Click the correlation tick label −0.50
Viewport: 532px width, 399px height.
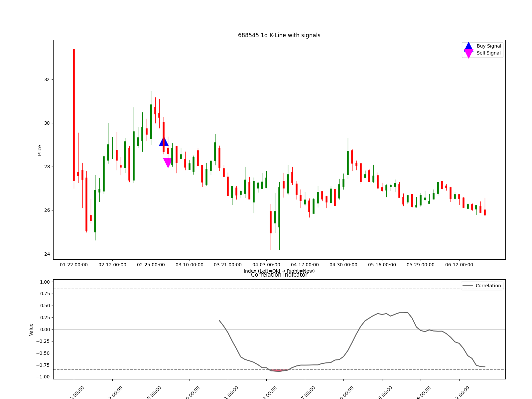(x=43, y=353)
